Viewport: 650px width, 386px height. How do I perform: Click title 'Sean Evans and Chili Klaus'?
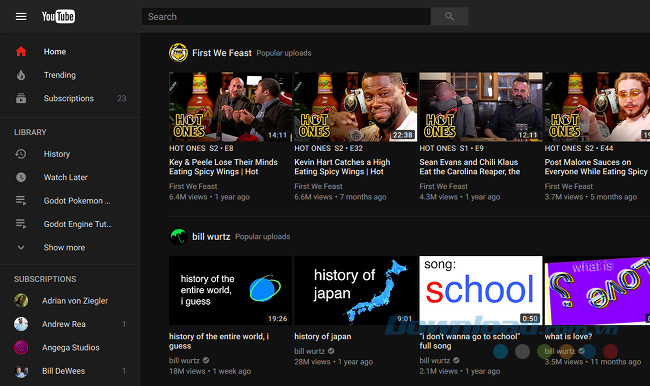pos(470,167)
